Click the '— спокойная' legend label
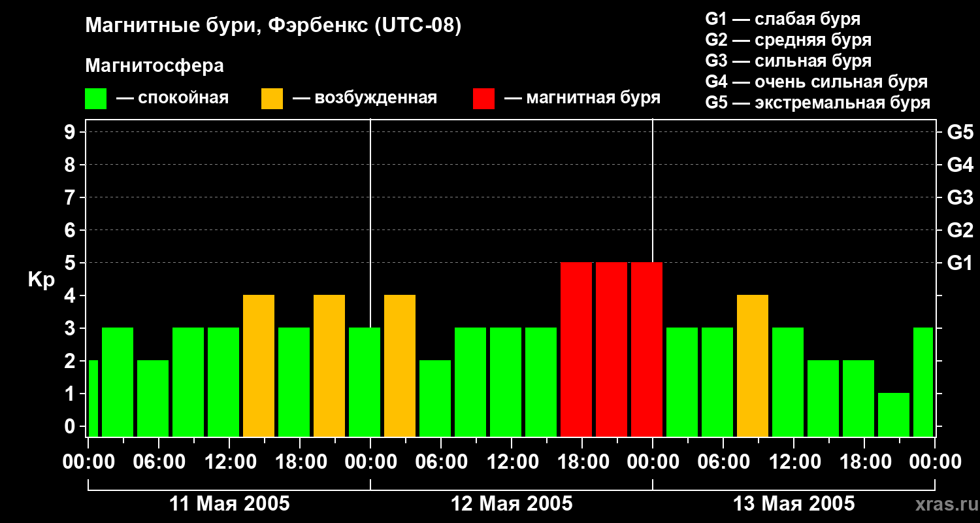This screenshot has width=980, height=523. coord(172,99)
